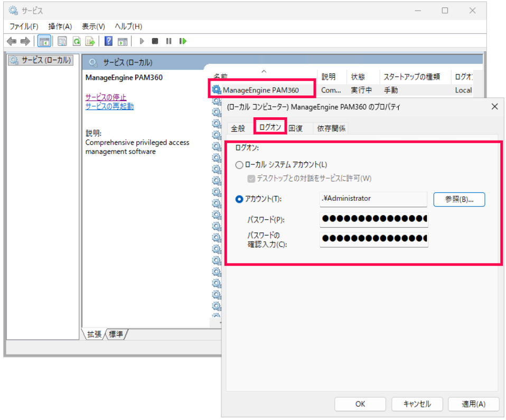Click the Local logon cell
The width and height of the screenshot is (506, 420).
coord(463,90)
